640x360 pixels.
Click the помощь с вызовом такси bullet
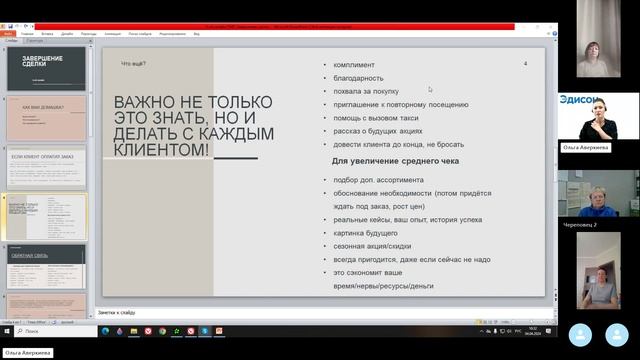click(x=376, y=118)
